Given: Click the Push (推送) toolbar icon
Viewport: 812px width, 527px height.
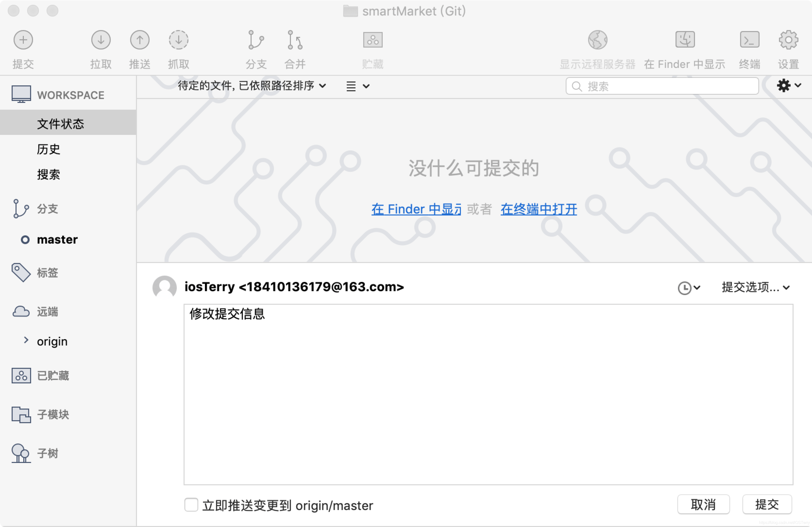Looking at the screenshot, I should 140,40.
